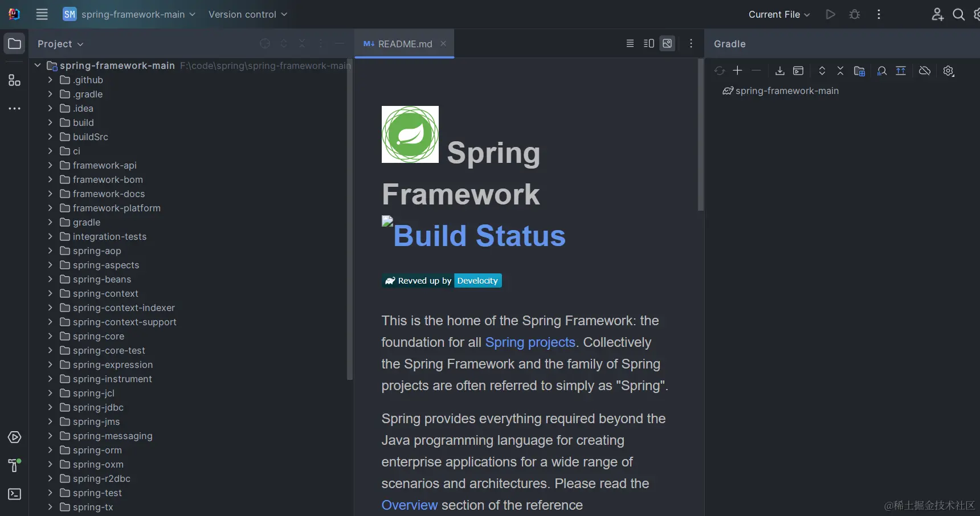
Task: Follow the Build Status link
Action: click(x=479, y=236)
